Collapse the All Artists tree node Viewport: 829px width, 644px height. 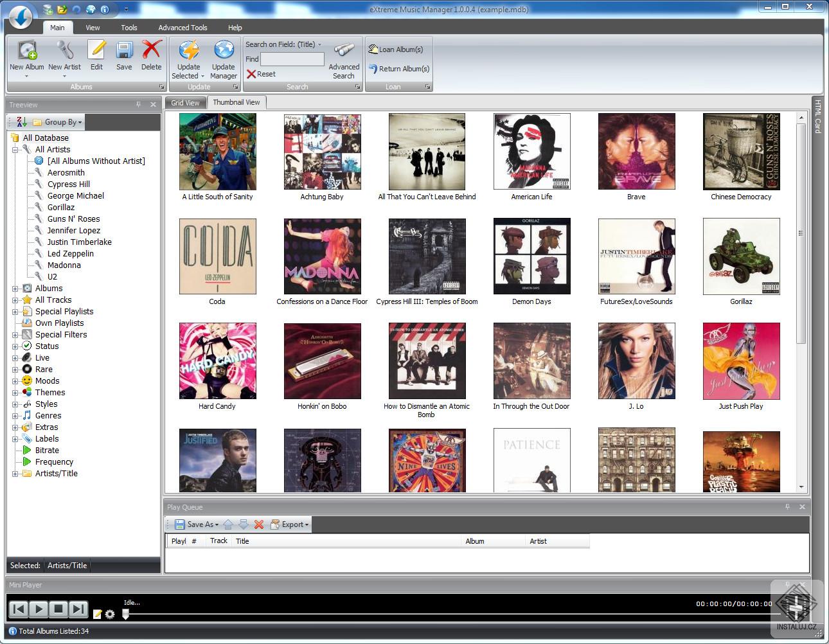click(15, 150)
